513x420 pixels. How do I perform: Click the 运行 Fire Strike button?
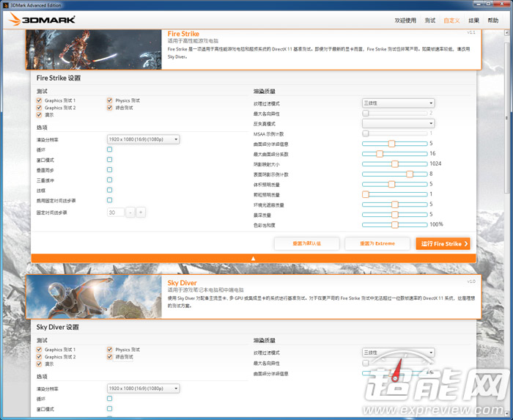(443, 243)
